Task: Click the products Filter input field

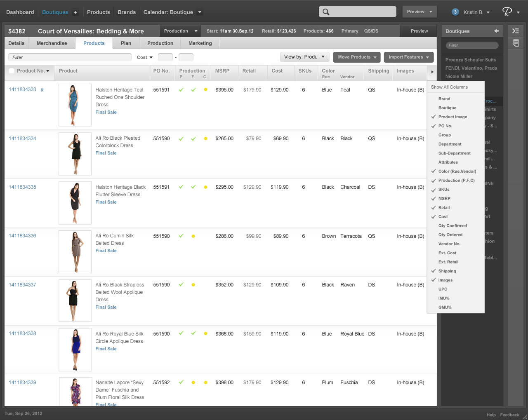Action: (70, 57)
